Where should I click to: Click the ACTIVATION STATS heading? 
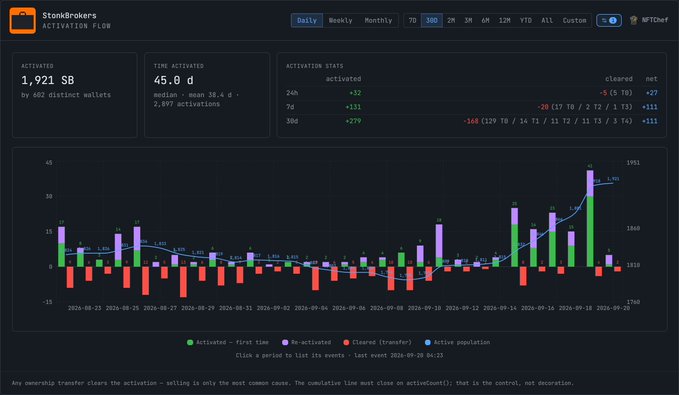point(314,66)
